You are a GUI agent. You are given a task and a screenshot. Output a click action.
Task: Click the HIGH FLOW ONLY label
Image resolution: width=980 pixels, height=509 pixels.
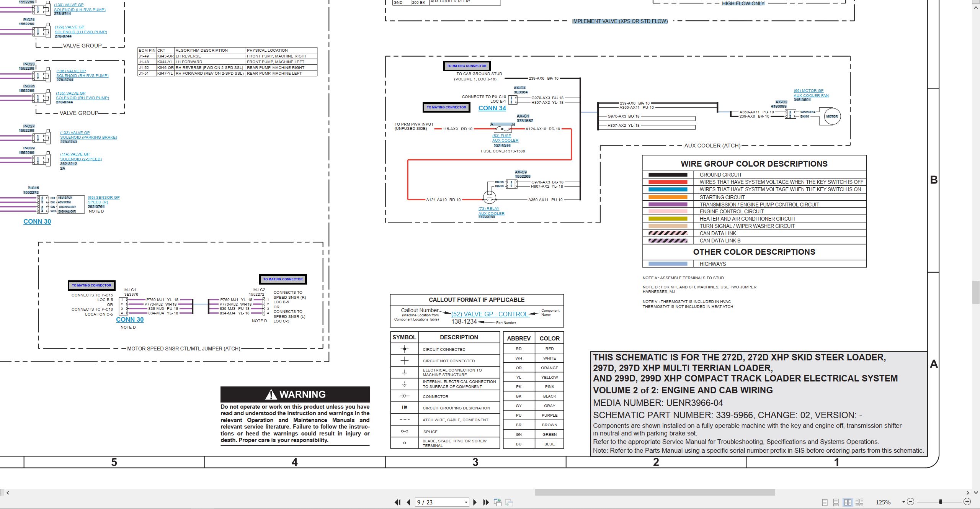point(743,3)
